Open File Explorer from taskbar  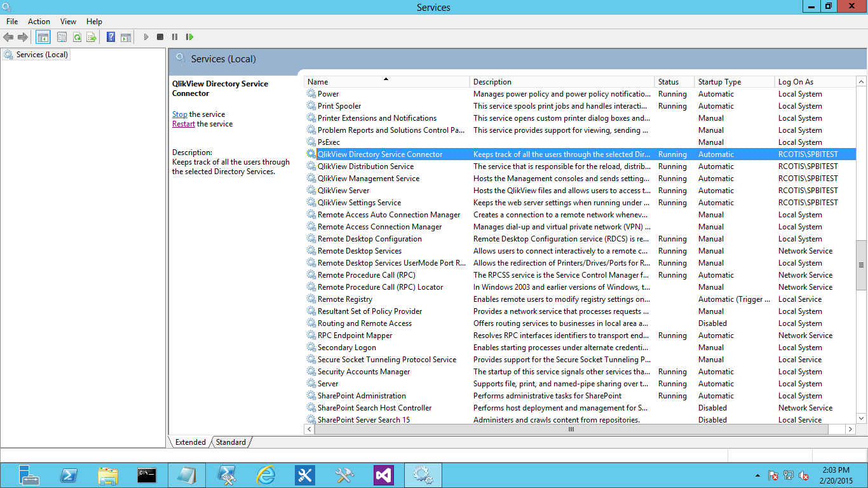pos(108,475)
